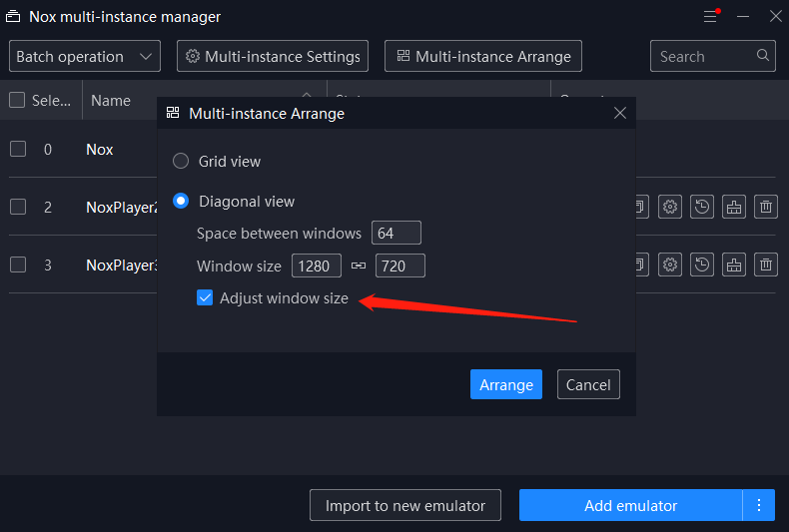Toggle the window size aspect link icon
Image resolution: width=789 pixels, height=532 pixels.
tap(359, 266)
